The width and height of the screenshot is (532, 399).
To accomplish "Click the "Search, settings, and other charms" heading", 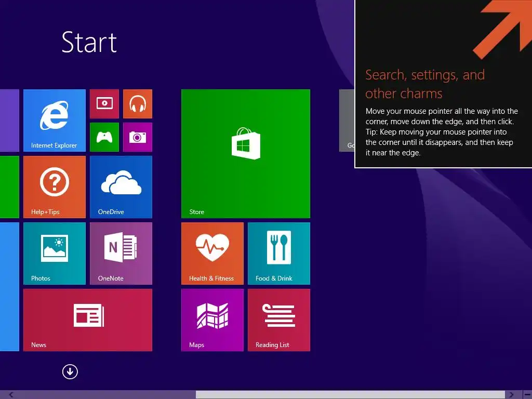I will tap(425, 84).
